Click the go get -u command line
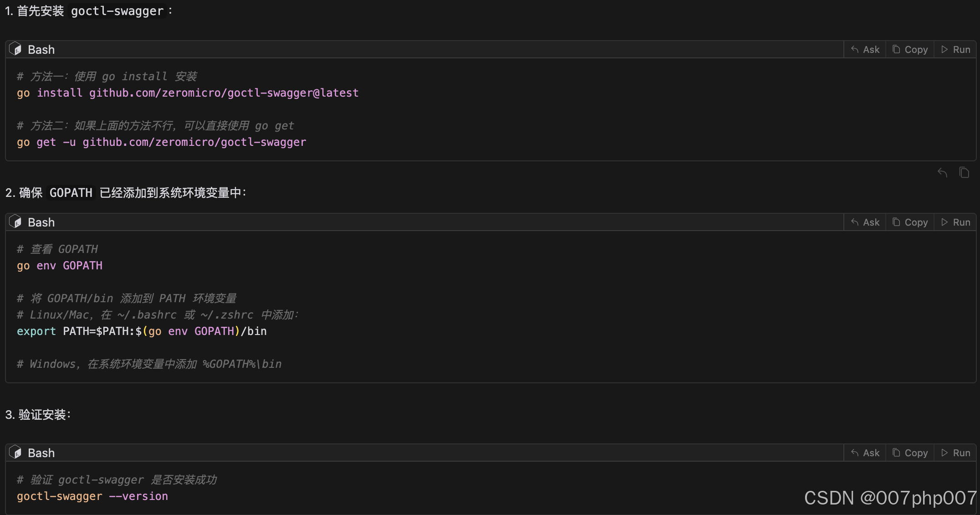 click(161, 142)
